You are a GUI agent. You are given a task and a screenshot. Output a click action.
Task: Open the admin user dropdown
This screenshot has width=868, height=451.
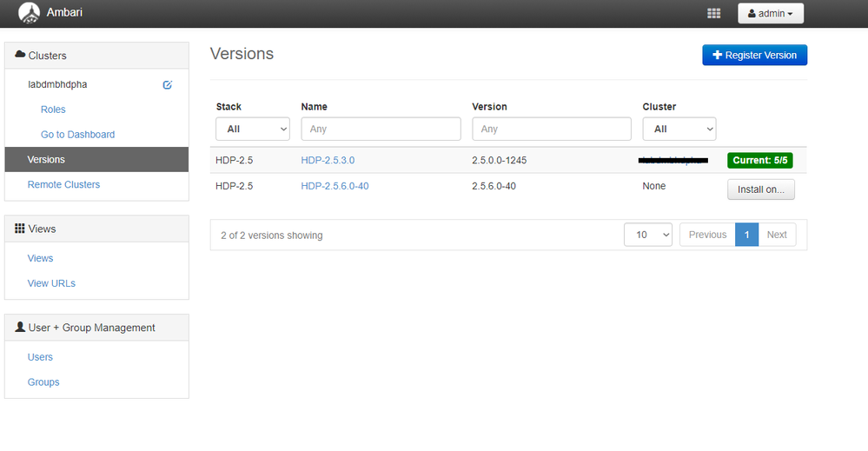tap(771, 13)
